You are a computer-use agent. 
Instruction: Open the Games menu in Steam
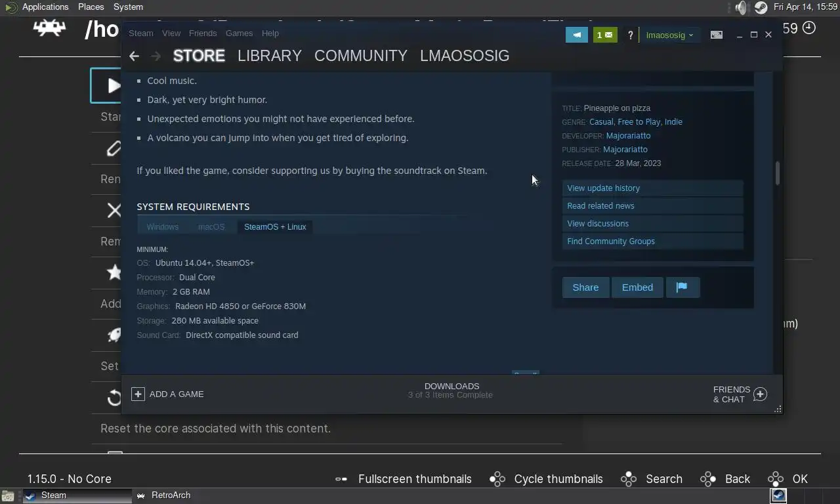coord(239,33)
